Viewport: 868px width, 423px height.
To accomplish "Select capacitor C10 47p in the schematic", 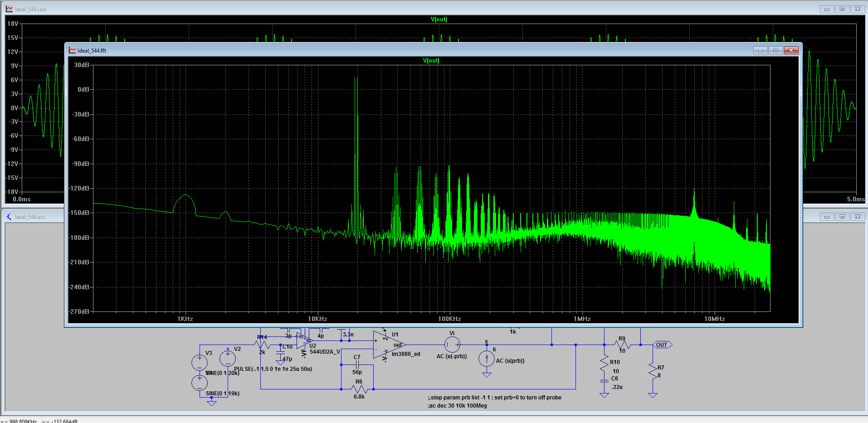I will click(280, 353).
